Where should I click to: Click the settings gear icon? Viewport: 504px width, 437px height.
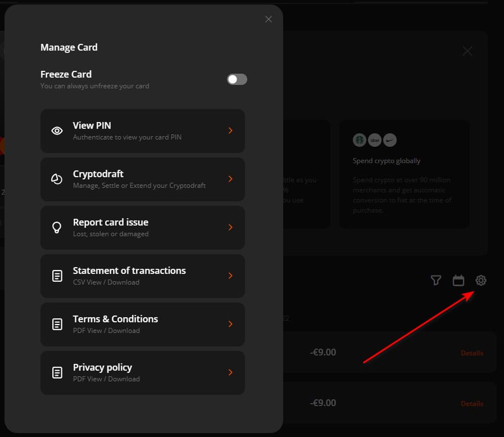coord(481,280)
